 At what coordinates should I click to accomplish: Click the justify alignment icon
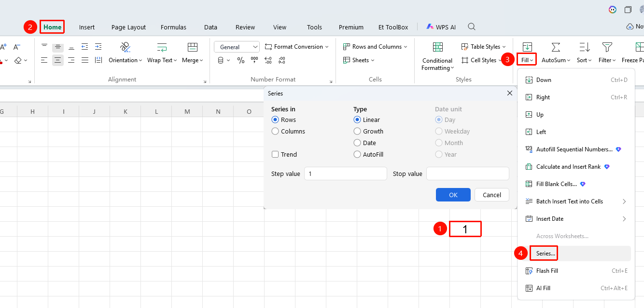point(85,60)
